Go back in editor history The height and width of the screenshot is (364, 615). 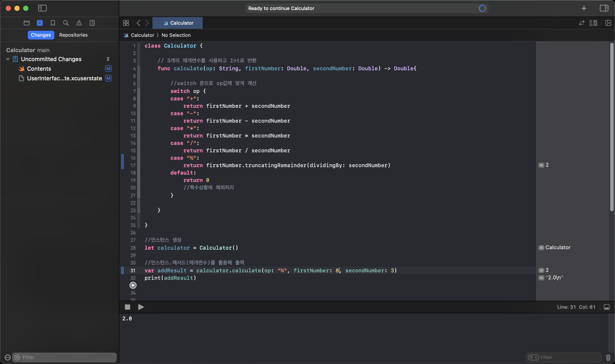tap(139, 23)
